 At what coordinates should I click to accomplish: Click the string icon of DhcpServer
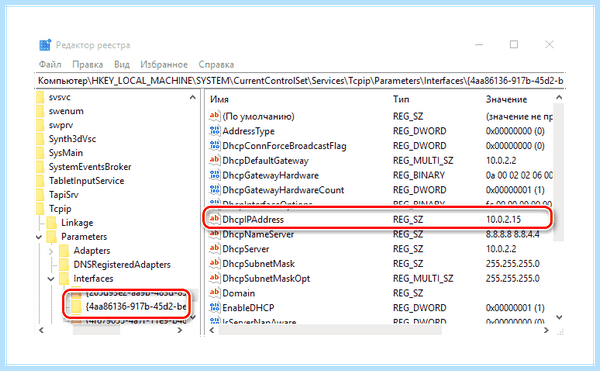215,249
